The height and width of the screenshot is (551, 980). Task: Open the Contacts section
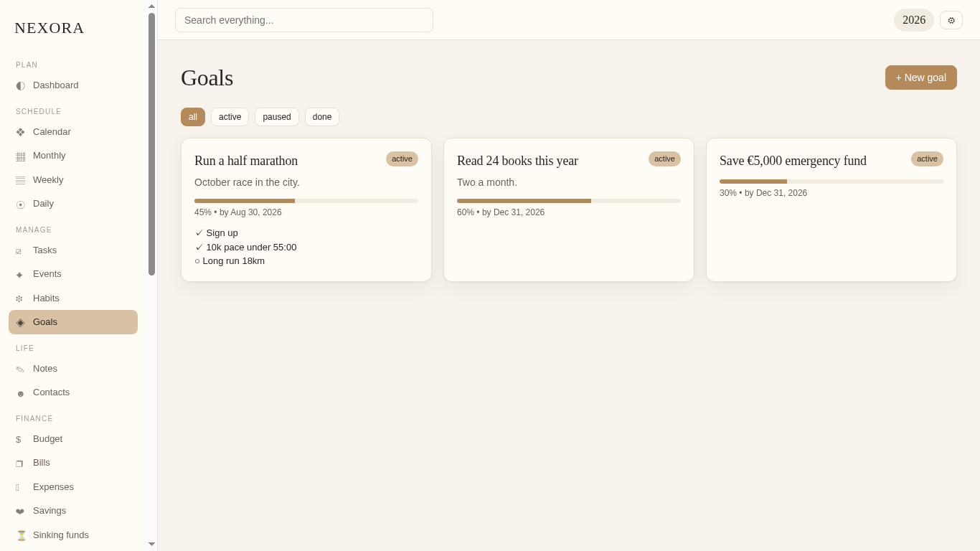pyautogui.click(x=73, y=392)
